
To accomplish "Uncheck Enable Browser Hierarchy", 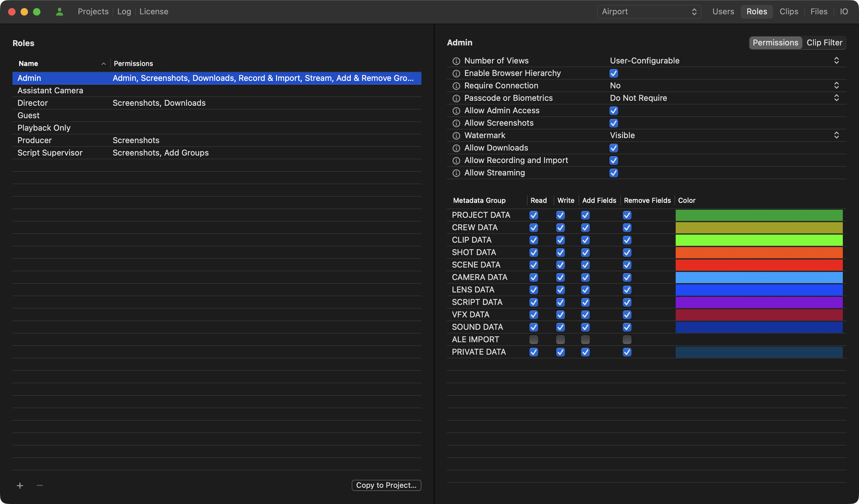I will (x=614, y=73).
